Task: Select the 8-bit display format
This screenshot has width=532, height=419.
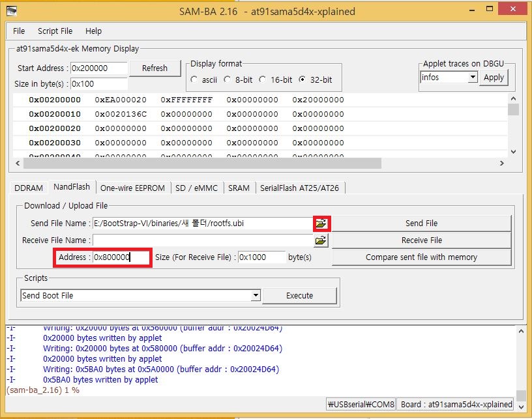Action: point(228,79)
